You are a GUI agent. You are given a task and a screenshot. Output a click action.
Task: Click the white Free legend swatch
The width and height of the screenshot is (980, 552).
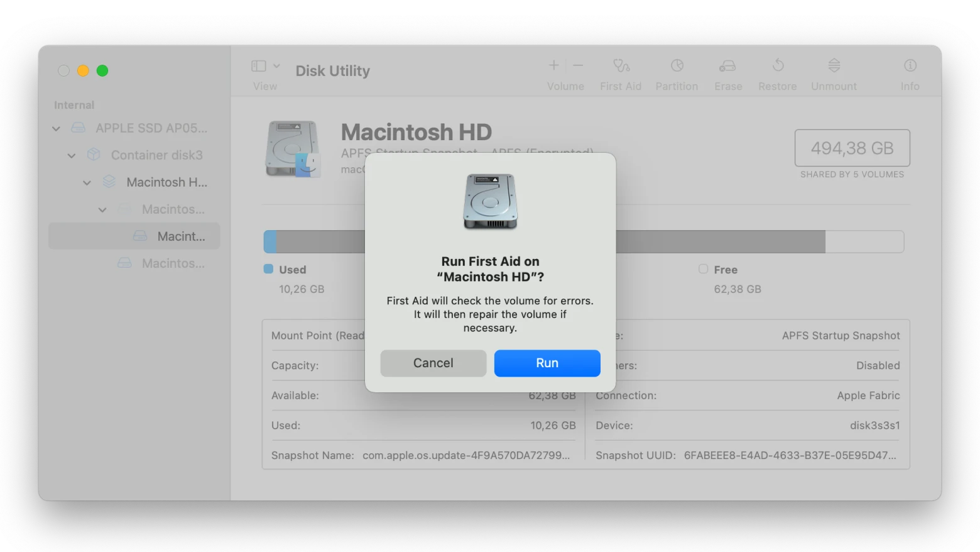(x=703, y=269)
